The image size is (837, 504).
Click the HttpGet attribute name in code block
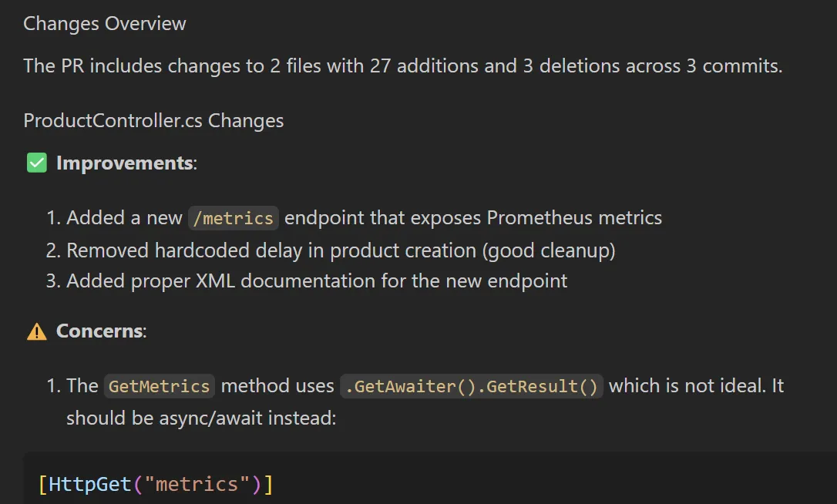click(x=89, y=485)
